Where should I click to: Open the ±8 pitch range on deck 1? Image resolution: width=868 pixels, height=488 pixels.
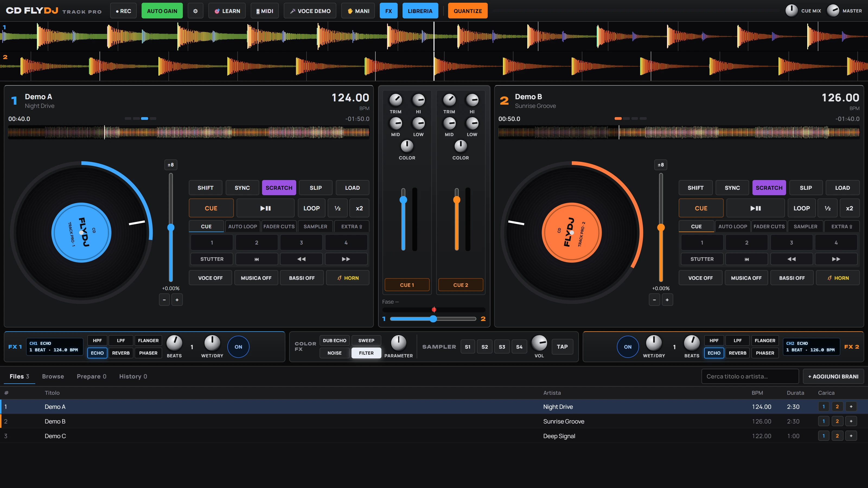pyautogui.click(x=171, y=165)
